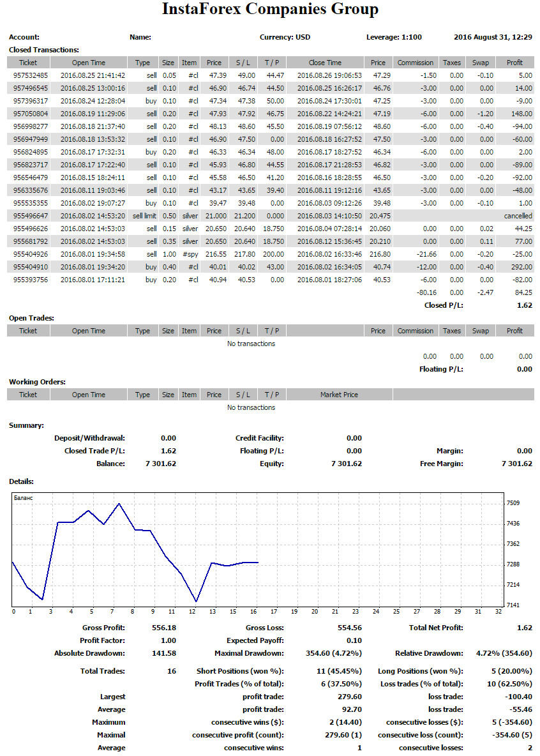Select ticket number 955393756
540x756 pixels.
click(31, 280)
